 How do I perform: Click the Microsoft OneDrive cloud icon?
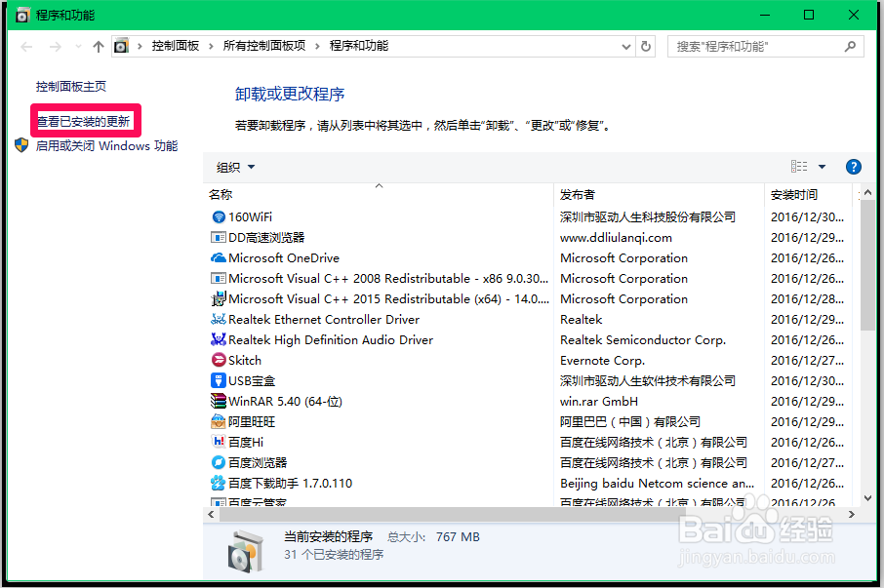click(x=219, y=258)
